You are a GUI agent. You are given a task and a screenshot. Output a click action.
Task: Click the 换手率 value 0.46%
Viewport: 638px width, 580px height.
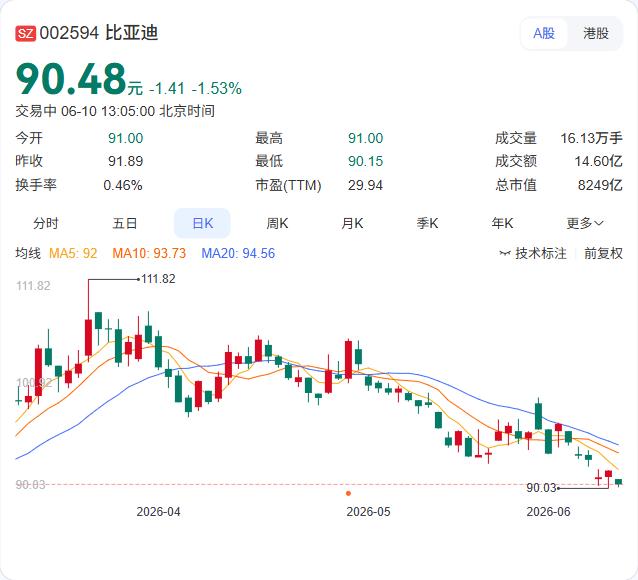click(x=123, y=185)
